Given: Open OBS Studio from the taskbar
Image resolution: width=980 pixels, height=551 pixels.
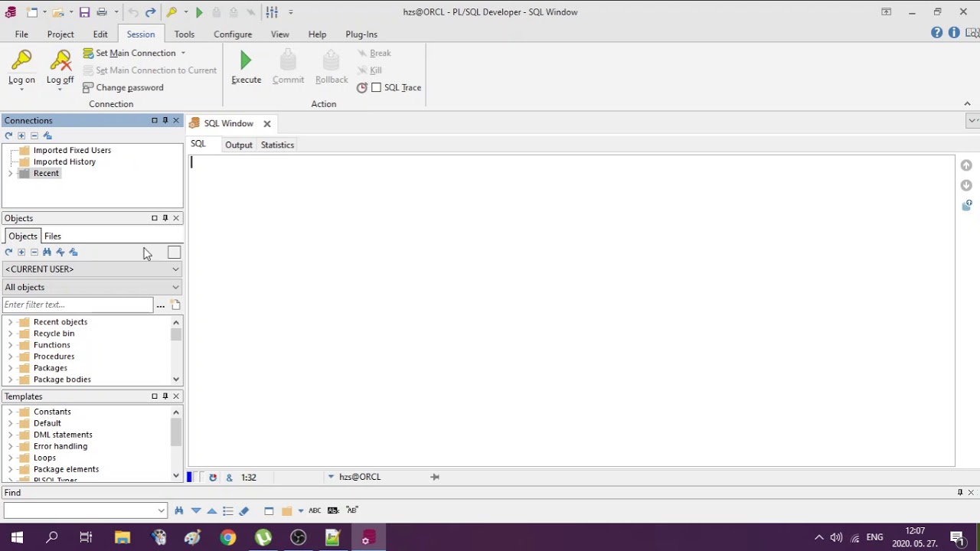Looking at the screenshot, I should pos(299,538).
